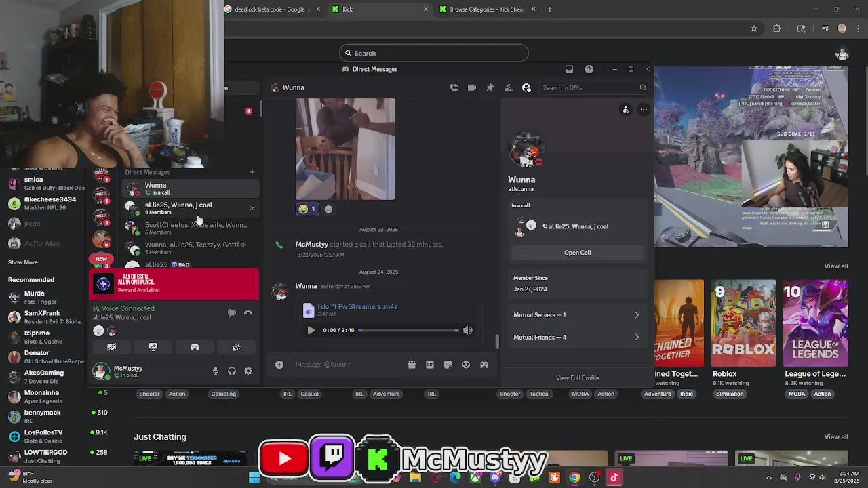The image size is (868, 488).
Task: Expand Mutual Servers — 1
Action: tap(576, 315)
